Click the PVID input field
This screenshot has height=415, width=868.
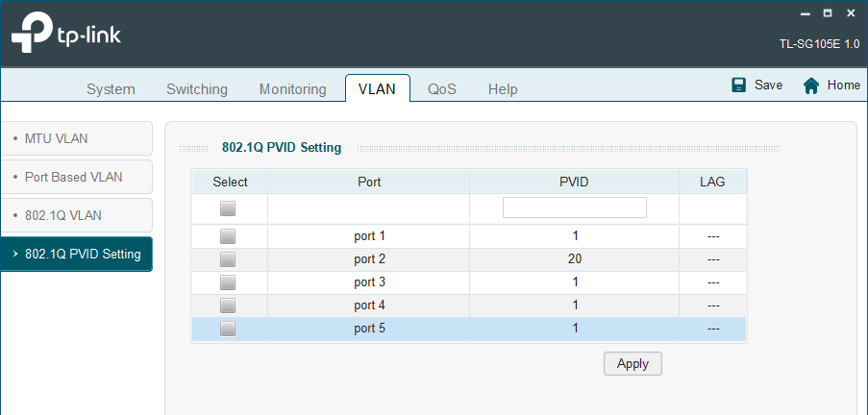click(574, 207)
